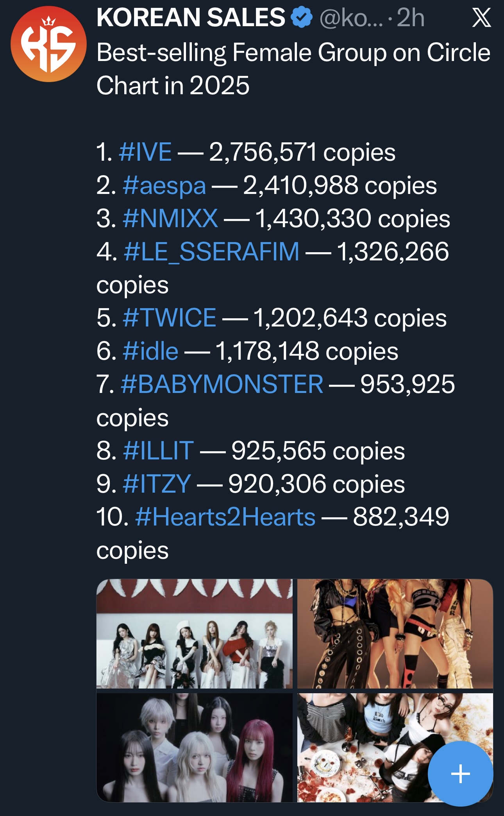
Task: Open the #LE_SSERAFIM hashtag
Action: (x=211, y=251)
